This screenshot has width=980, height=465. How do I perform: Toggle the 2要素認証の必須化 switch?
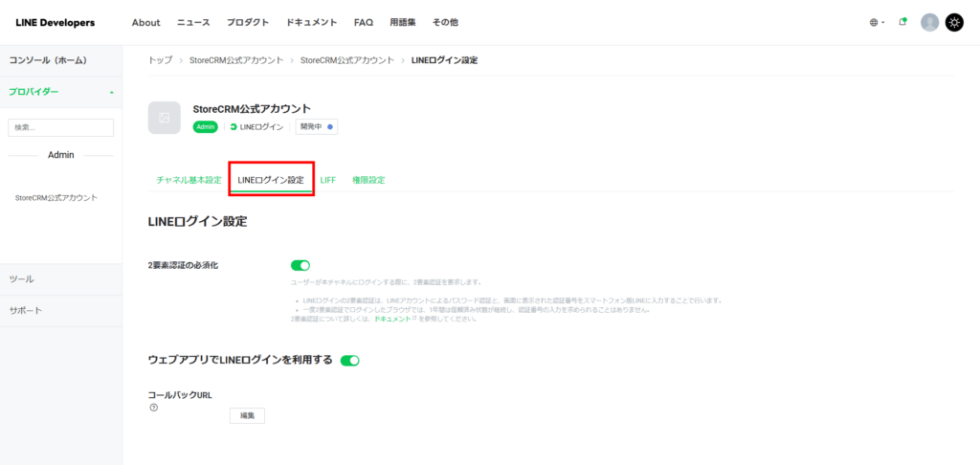point(301,265)
